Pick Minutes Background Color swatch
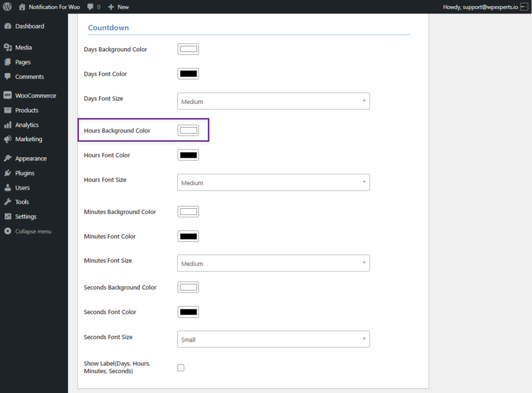The width and height of the screenshot is (532, 393). pos(188,212)
